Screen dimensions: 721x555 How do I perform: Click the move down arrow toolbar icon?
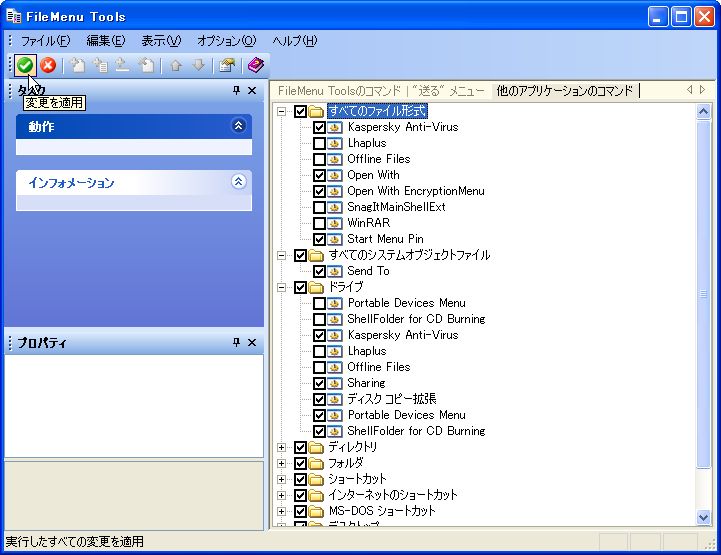pyautogui.click(x=198, y=65)
